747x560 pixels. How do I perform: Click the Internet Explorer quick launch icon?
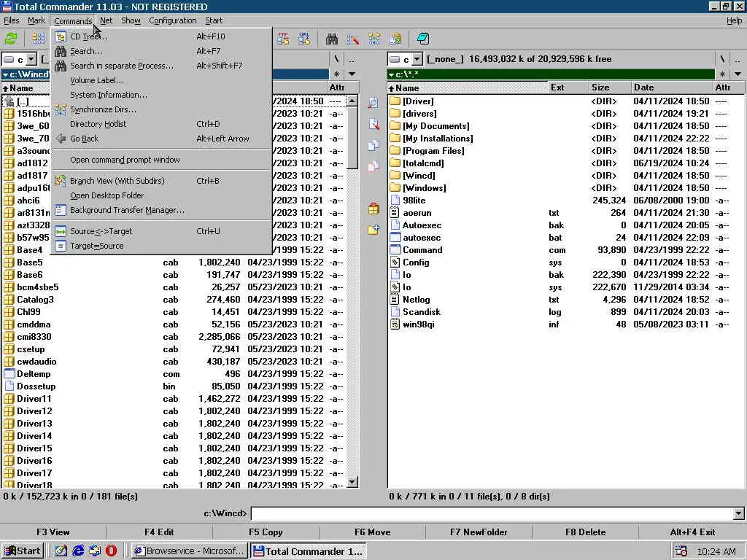(x=78, y=551)
